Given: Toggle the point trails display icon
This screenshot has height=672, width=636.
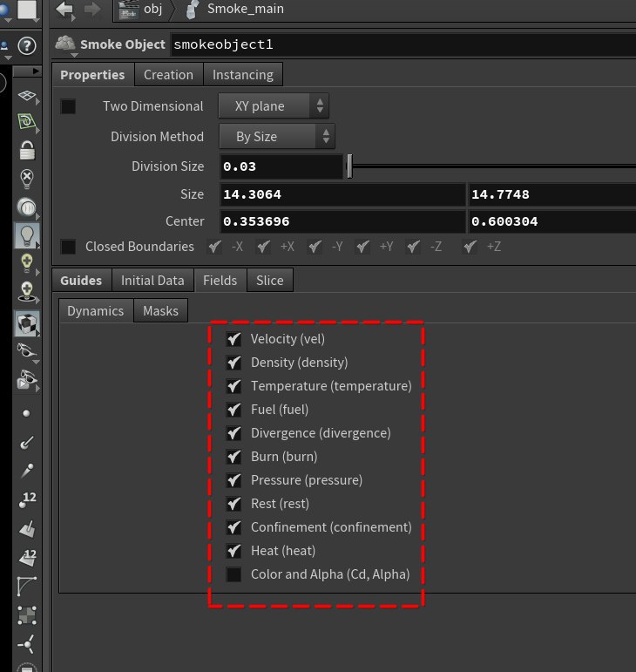Looking at the screenshot, I should point(27,471).
